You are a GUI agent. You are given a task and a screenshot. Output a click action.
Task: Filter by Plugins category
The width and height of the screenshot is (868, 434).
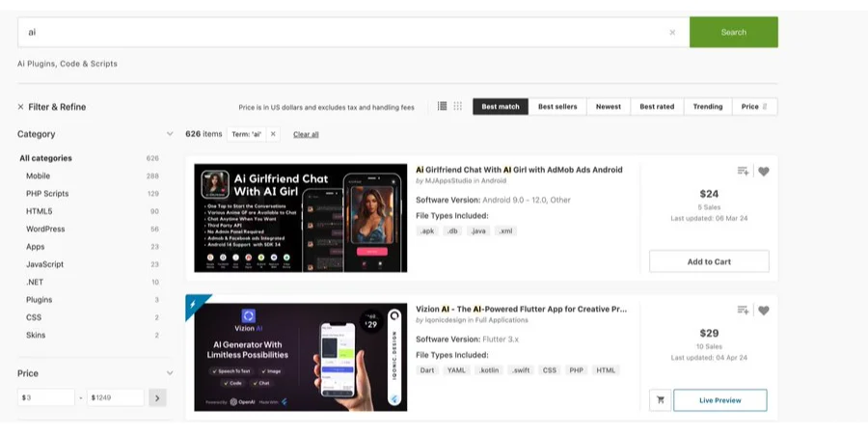coord(40,300)
